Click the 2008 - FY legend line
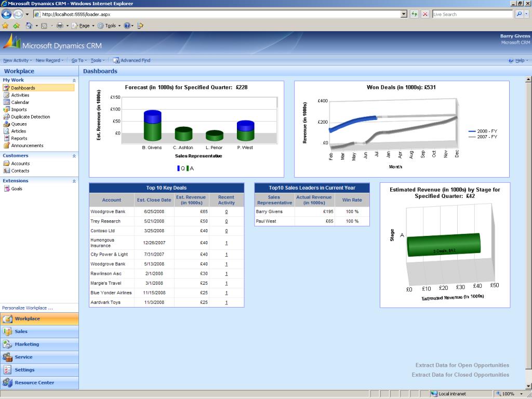 [472, 131]
